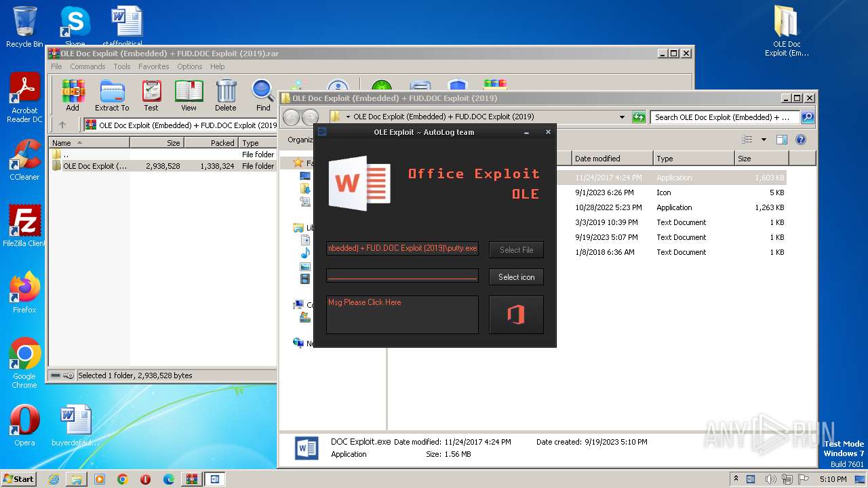The width and height of the screenshot is (868, 488).
Task: Change view mode icon in Explorer
Action: tap(747, 140)
